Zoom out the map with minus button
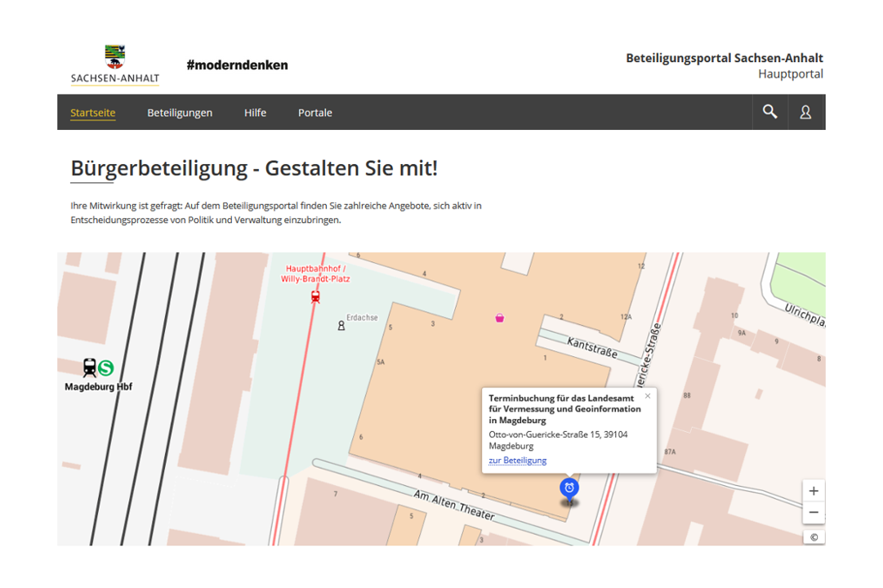Image resolution: width=883 pixels, height=588 pixels. pyautogui.click(x=814, y=513)
